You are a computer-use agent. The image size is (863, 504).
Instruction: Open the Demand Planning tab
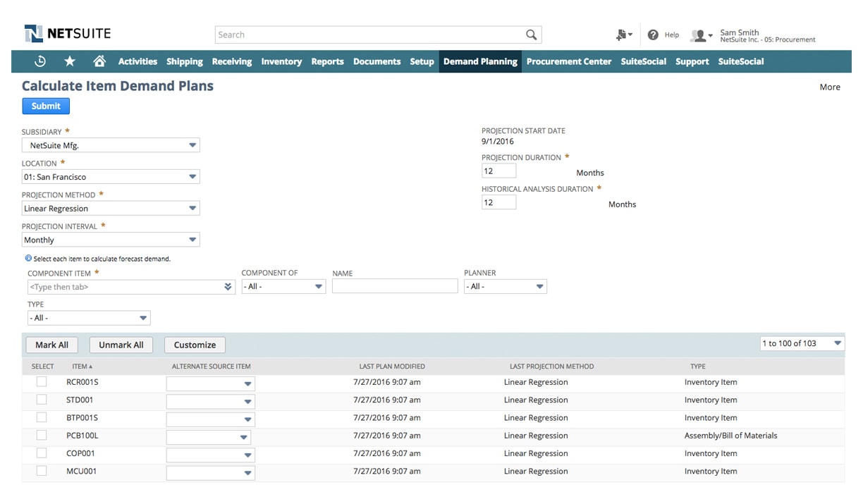tap(480, 61)
